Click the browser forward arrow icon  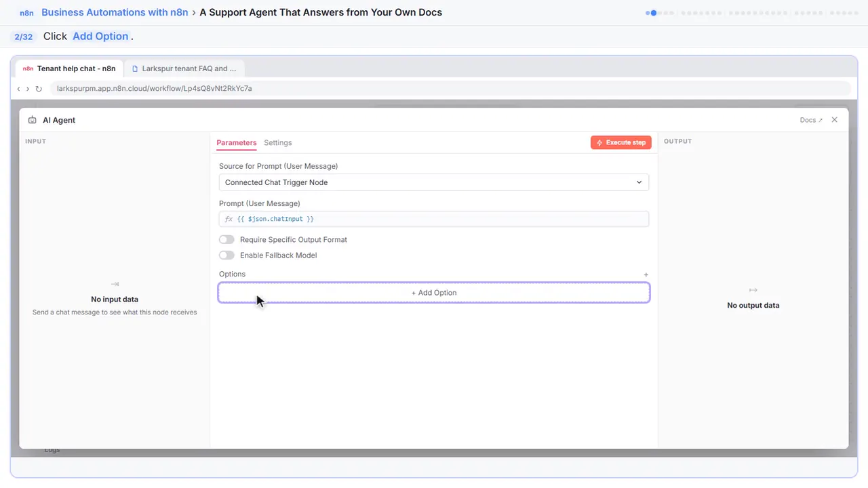click(x=27, y=89)
